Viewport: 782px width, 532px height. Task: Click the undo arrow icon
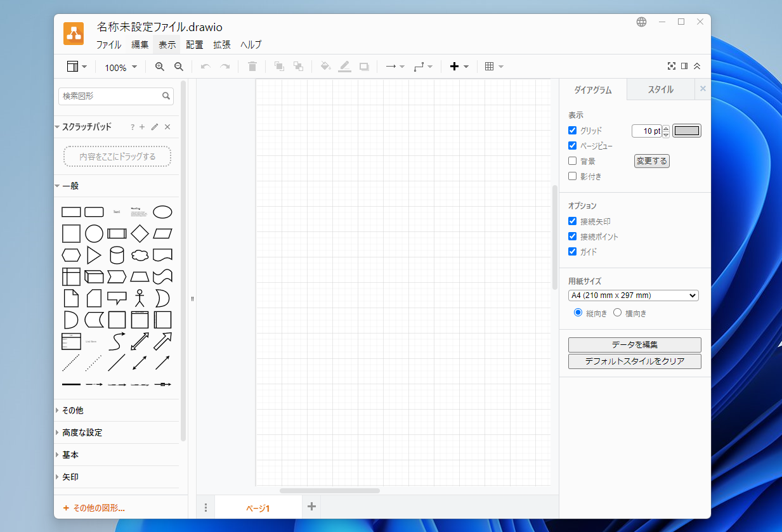205,67
